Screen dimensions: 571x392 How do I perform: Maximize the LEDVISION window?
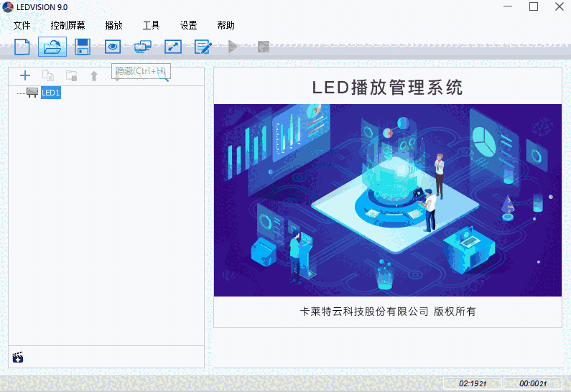pos(534,6)
